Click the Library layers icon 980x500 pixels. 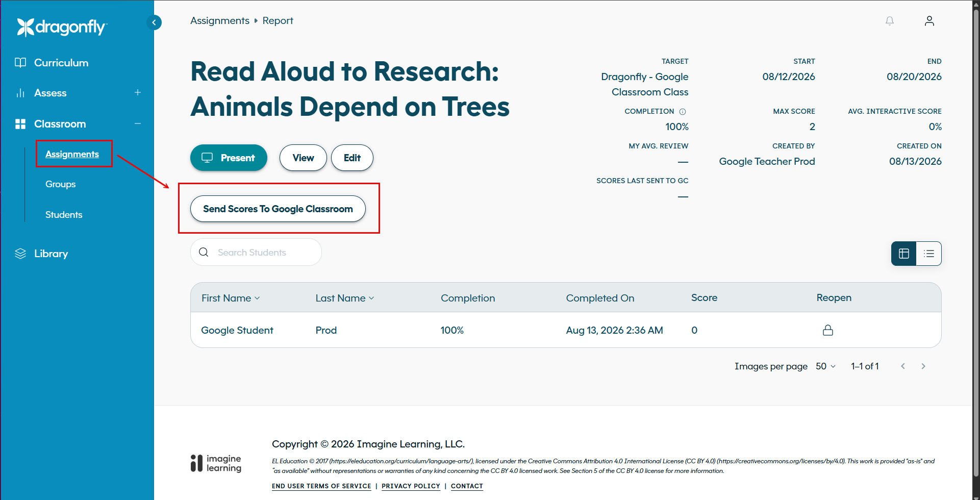[20, 254]
